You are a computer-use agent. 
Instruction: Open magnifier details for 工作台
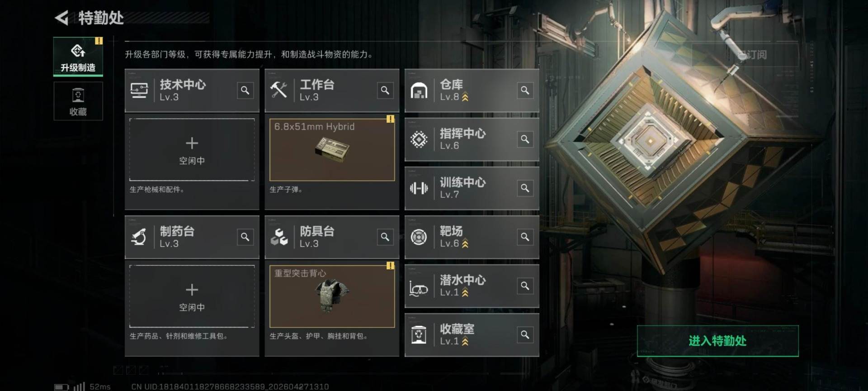coord(385,90)
